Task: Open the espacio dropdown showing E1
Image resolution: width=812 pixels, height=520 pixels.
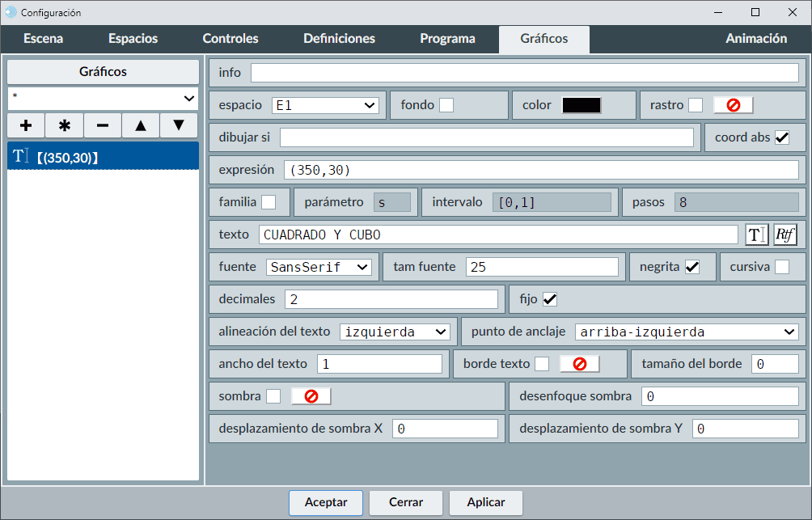Action: point(325,105)
